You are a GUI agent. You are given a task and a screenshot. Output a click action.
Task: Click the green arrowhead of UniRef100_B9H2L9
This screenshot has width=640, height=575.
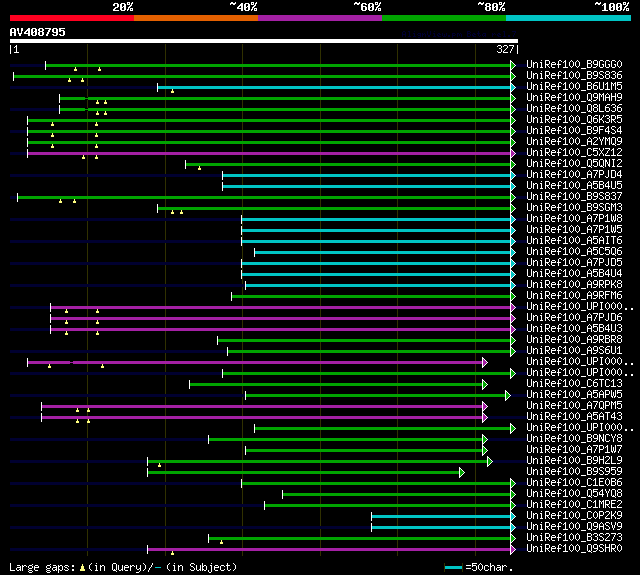(x=490, y=462)
